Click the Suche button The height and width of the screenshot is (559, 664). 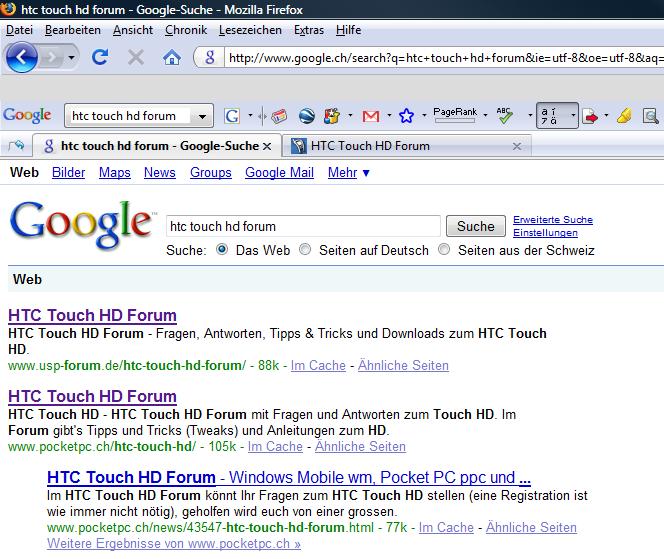(476, 226)
